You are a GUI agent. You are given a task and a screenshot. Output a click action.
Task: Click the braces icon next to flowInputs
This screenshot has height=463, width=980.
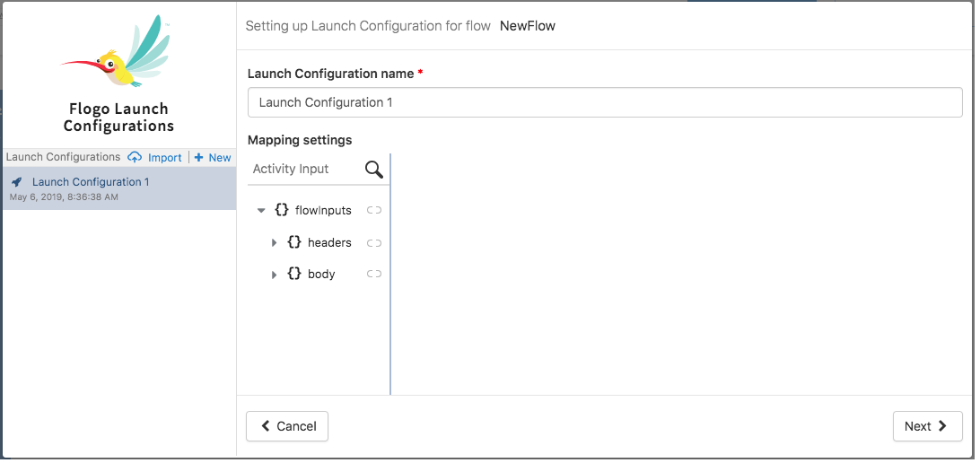click(282, 210)
